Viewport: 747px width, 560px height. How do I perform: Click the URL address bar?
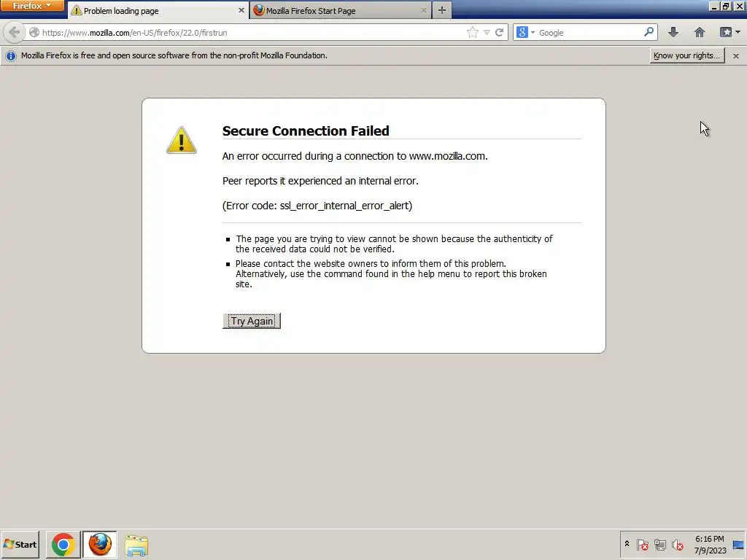(x=252, y=32)
